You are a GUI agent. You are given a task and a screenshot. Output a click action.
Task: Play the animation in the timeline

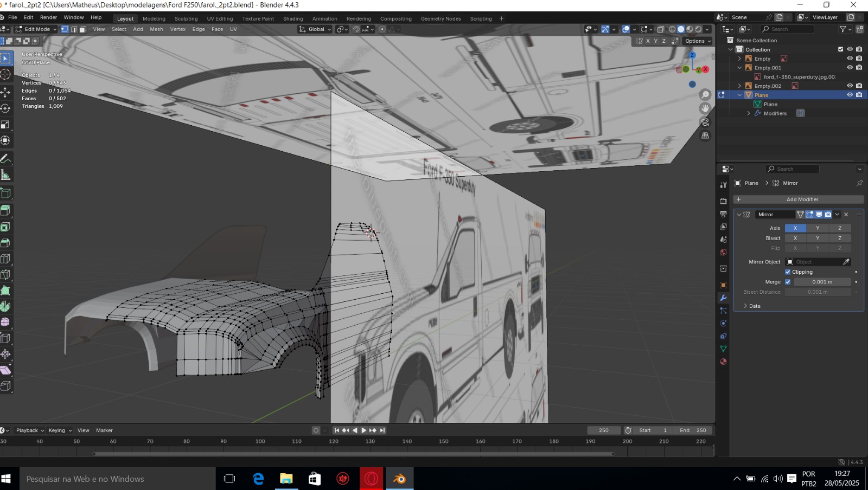point(363,430)
